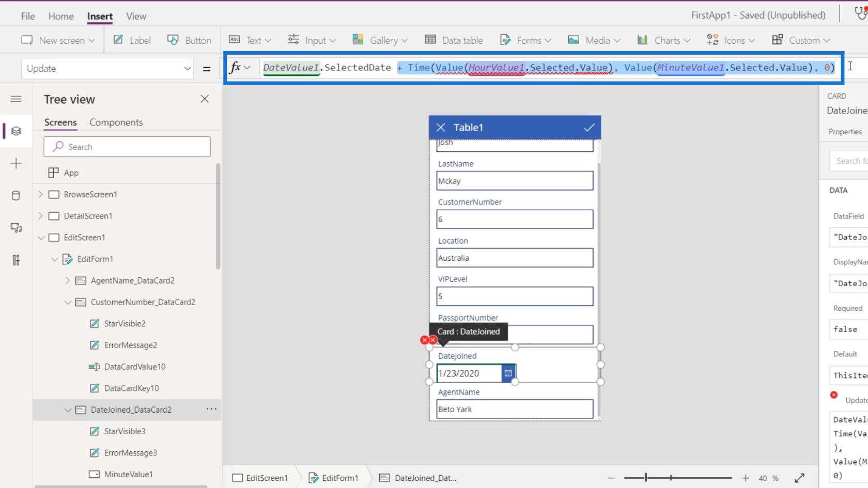868x488 pixels.
Task: Zoom in with the plus icon
Action: point(746,478)
